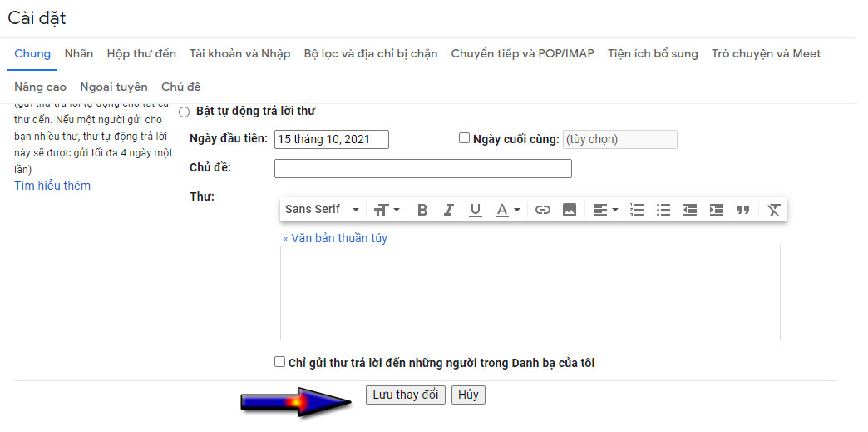Apply bulleted list formatting
Viewport: 868px width, 432px height.
[x=663, y=210]
